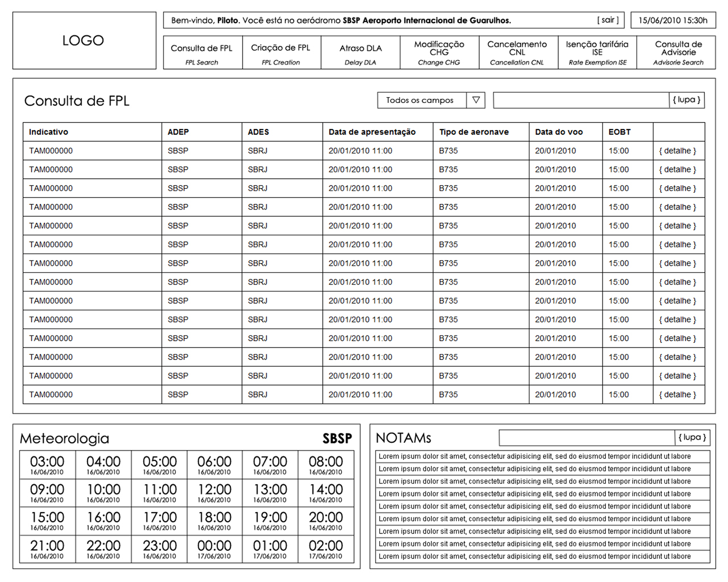Screen dimensions: 728x582
Task: Open detalhe link in first table row
Action: pos(678,151)
